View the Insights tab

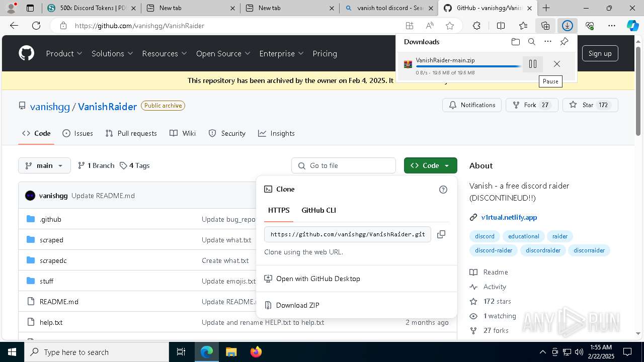(x=276, y=133)
